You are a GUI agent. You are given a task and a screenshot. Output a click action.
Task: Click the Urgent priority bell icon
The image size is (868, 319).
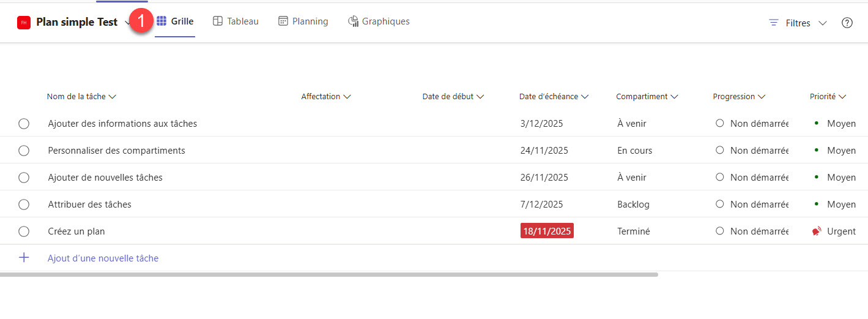(x=817, y=231)
